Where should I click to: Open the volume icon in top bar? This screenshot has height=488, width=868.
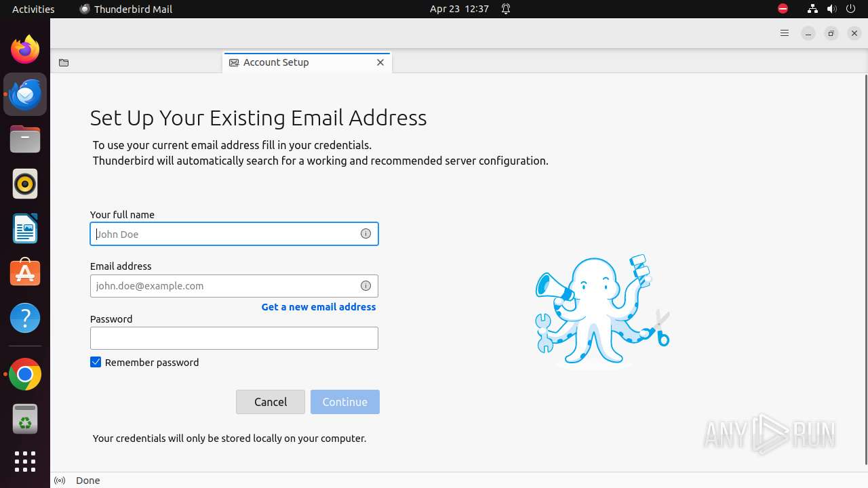click(831, 9)
